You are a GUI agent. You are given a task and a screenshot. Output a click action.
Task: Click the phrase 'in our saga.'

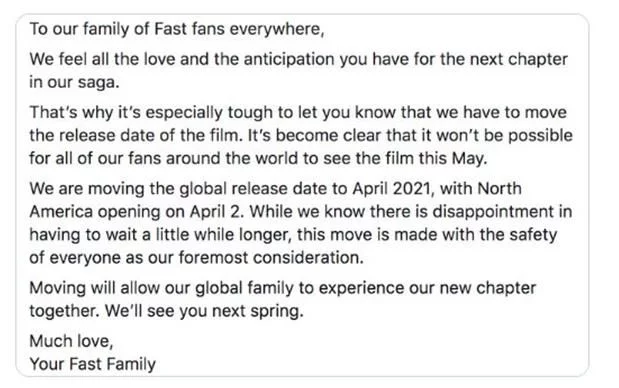[74, 82]
